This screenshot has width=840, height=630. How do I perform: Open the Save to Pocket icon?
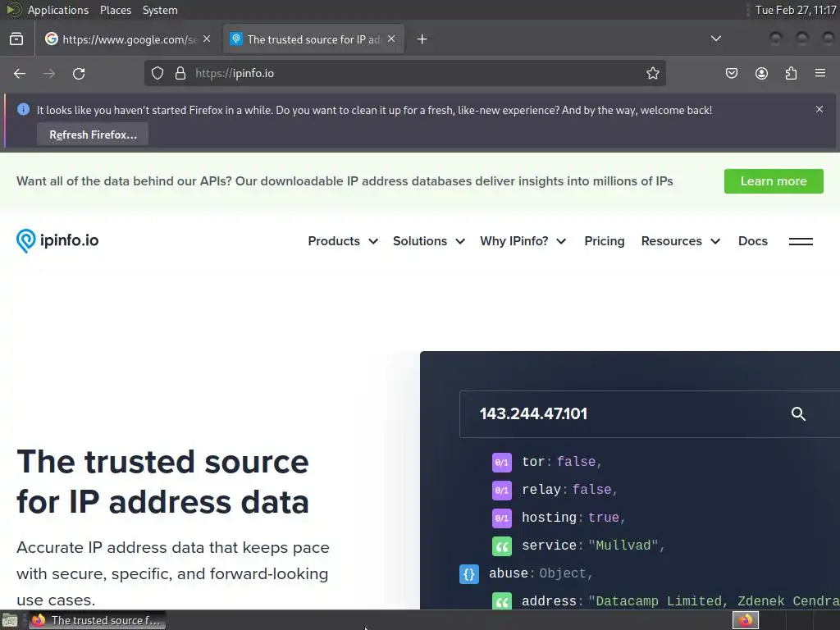tap(731, 73)
